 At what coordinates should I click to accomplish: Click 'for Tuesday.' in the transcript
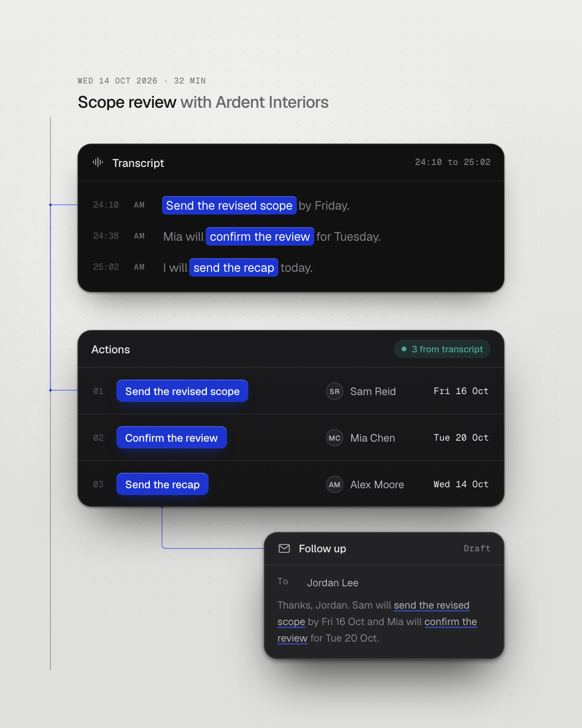(x=349, y=236)
